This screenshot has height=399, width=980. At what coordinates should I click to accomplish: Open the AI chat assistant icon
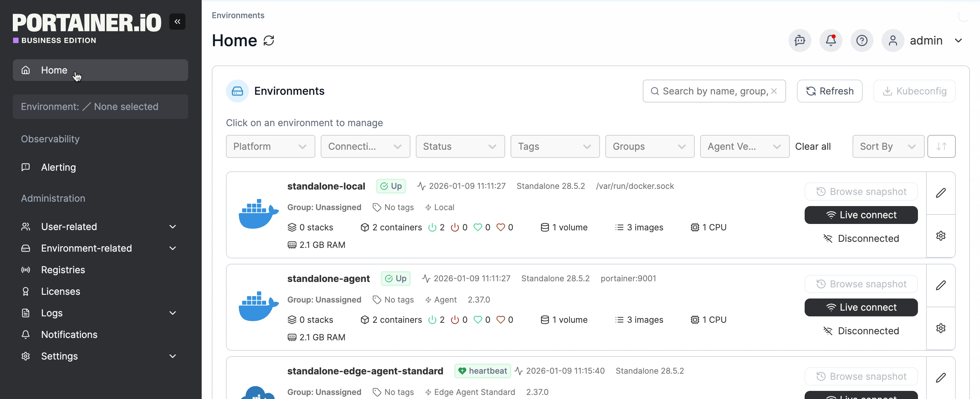799,40
